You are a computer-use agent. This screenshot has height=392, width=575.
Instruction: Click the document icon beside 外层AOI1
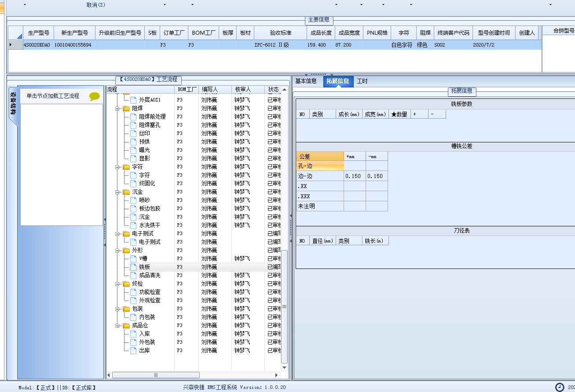pyautogui.click(x=133, y=100)
